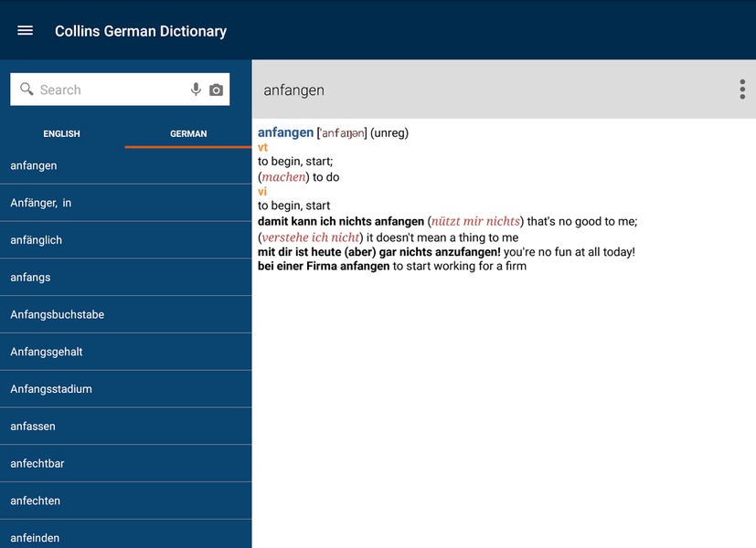Click the Collins German Dictionary title
Screen dimensions: 756x548
[141, 31]
